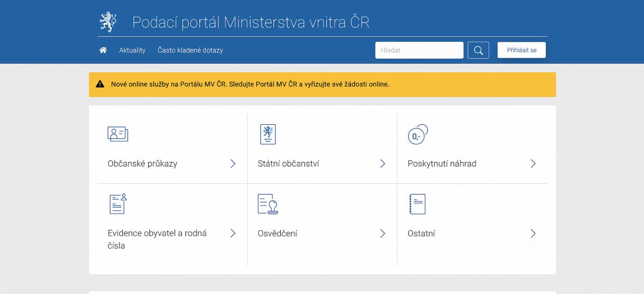The width and height of the screenshot is (644, 294).
Task: Open the Osvědčení category link
Action: [x=277, y=234]
